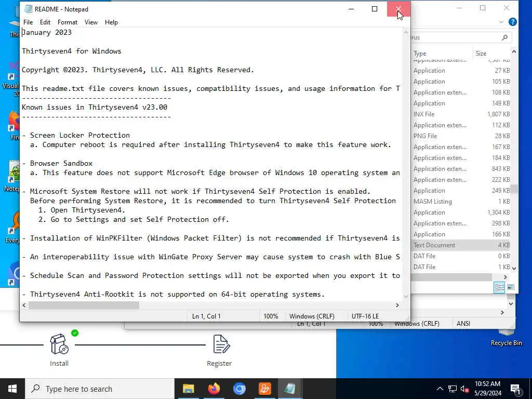Open the Format menu in README Notepad
Image resolution: width=532 pixels, height=399 pixels.
(67, 22)
